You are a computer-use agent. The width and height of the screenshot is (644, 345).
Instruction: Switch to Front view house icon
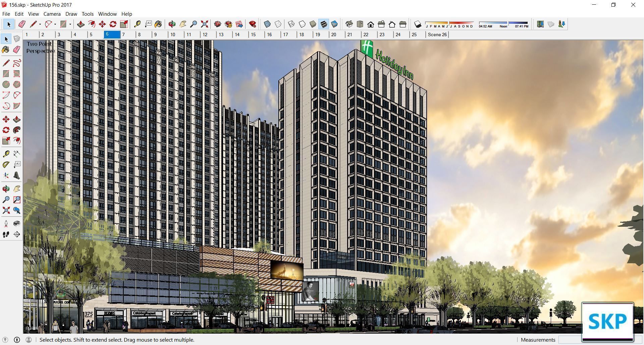pyautogui.click(x=371, y=24)
